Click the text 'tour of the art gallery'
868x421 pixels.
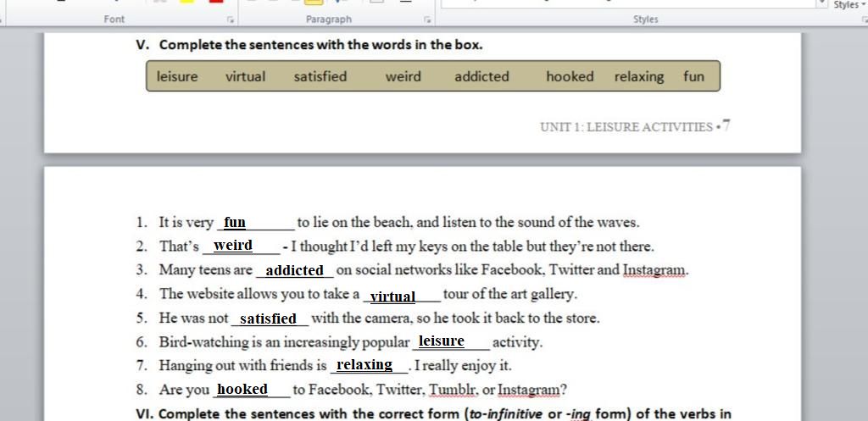tap(509, 294)
